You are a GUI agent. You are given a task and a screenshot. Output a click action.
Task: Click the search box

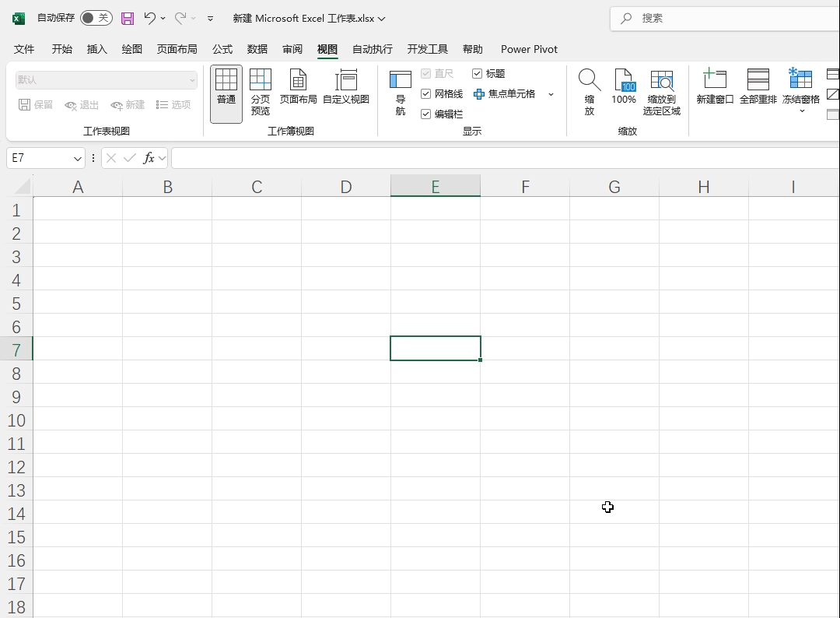click(725, 18)
